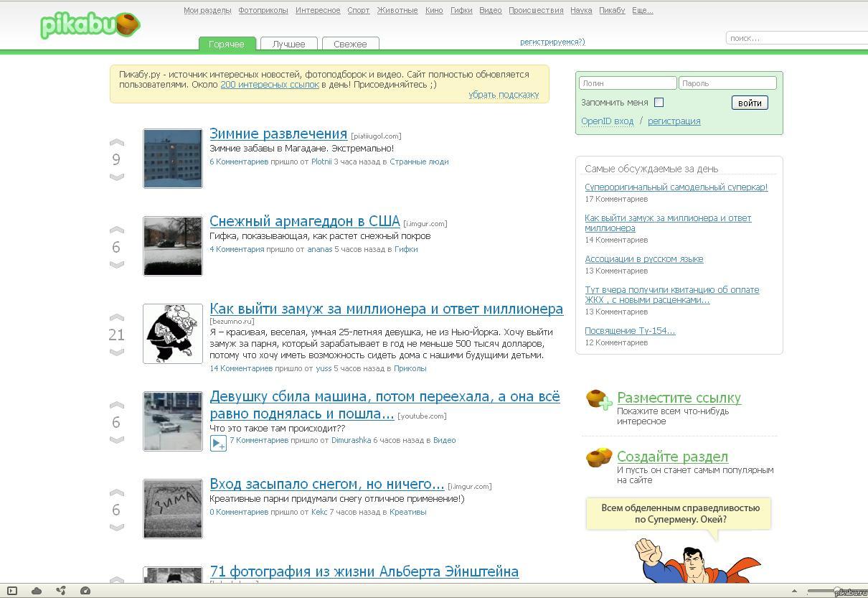The image size is (868, 598).
Task: Open the 'Создайте раздел' link
Action: coord(672,457)
